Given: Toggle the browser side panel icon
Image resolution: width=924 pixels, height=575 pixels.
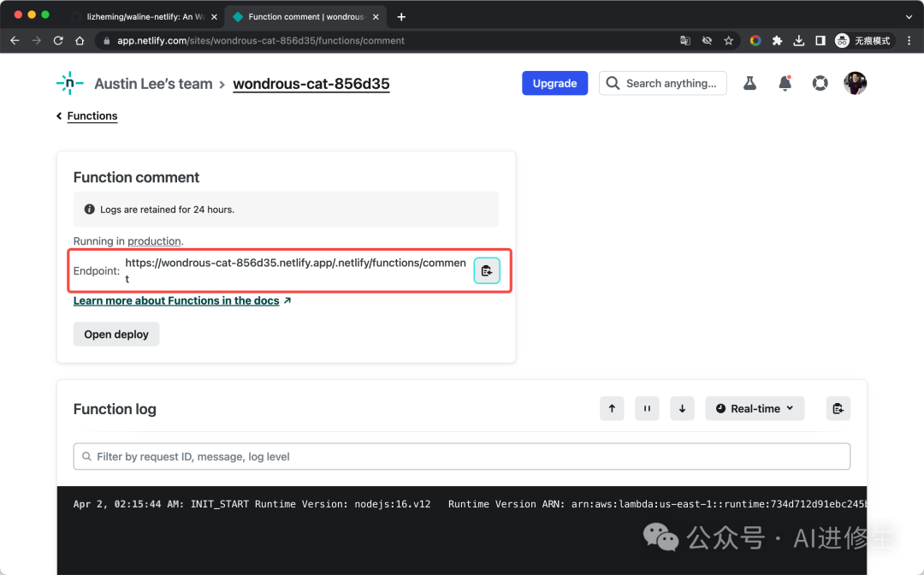Looking at the screenshot, I should [820, 41].
